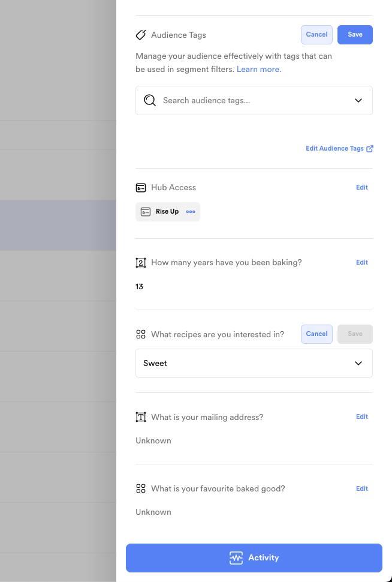Viewport: 392px width, 582px height.
Task: Open the Edit Audience Tags link
Action: (x=334, y=149)
